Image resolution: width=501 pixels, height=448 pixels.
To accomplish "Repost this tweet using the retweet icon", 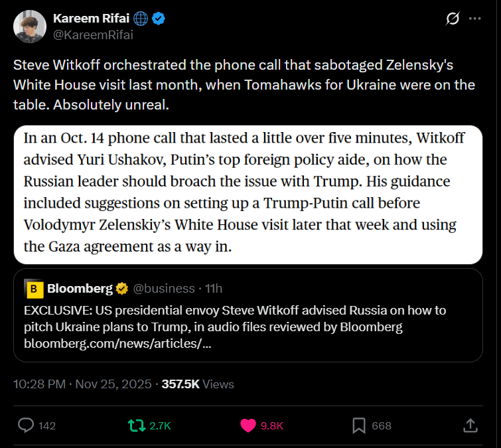I will coord(137,425).
